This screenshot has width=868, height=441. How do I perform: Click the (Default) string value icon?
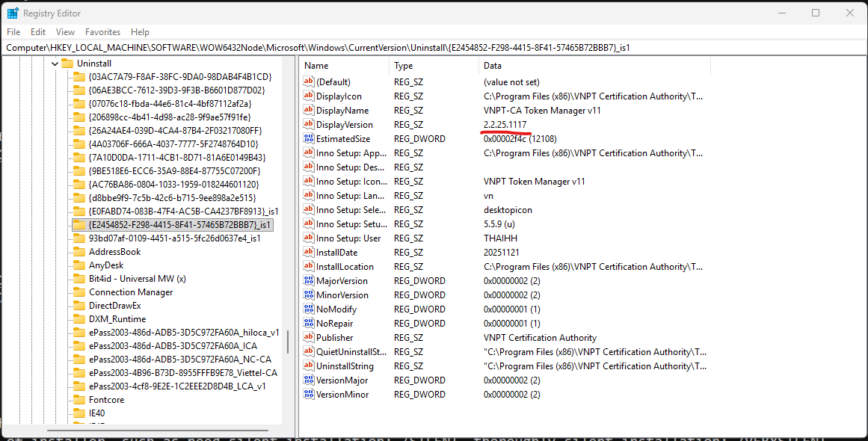pos(308,82)
